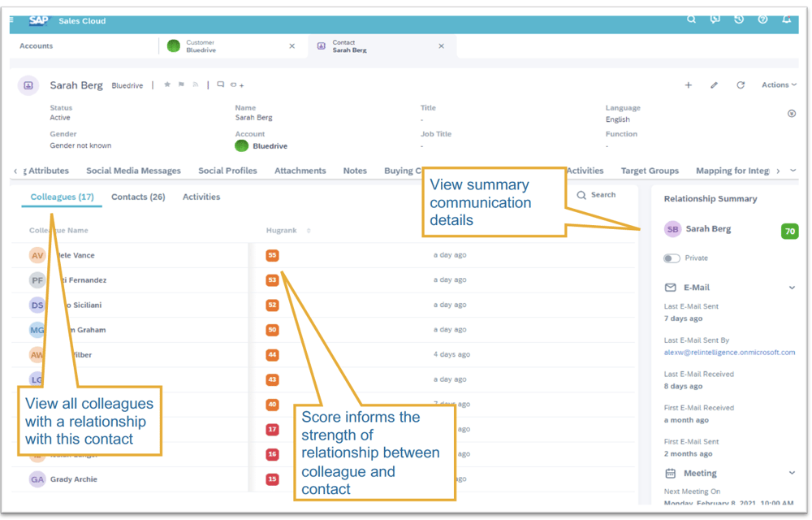Image resolution: width=812 pixels, height=520 pixels.
Task: Open the Bluedrive account link
Action: (x=270, y=146)
